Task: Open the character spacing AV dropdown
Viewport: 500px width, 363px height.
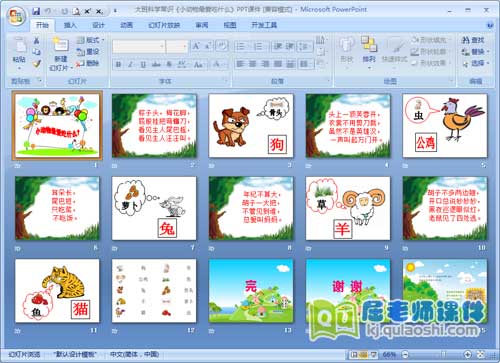Action: pos(182,64)
